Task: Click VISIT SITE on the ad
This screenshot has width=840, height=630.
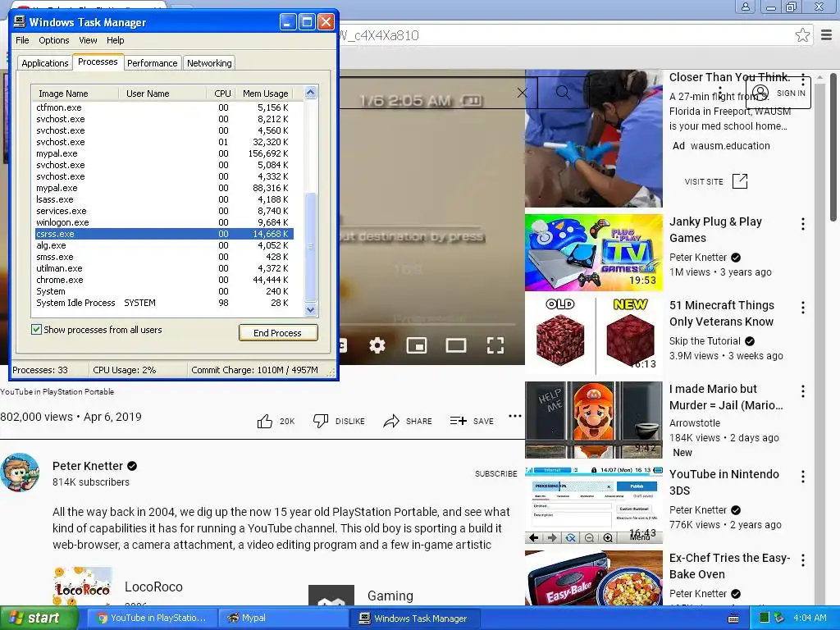Action: coord(703,181)
